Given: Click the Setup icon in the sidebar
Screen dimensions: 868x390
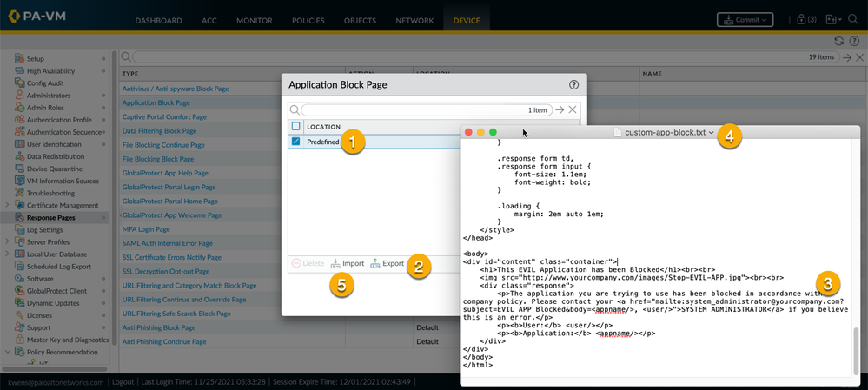Looking at the screenshot, I should coord(19,58).
